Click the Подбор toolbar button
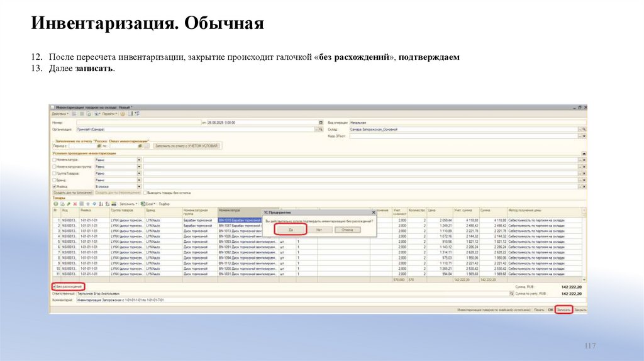This screenshot has height=361, width=644. point(164,204)
